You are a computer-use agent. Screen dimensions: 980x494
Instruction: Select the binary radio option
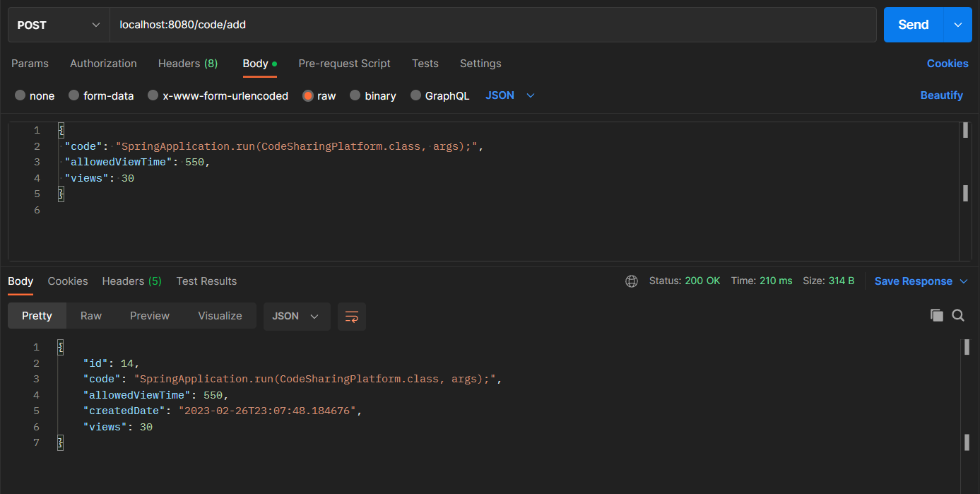355,96
